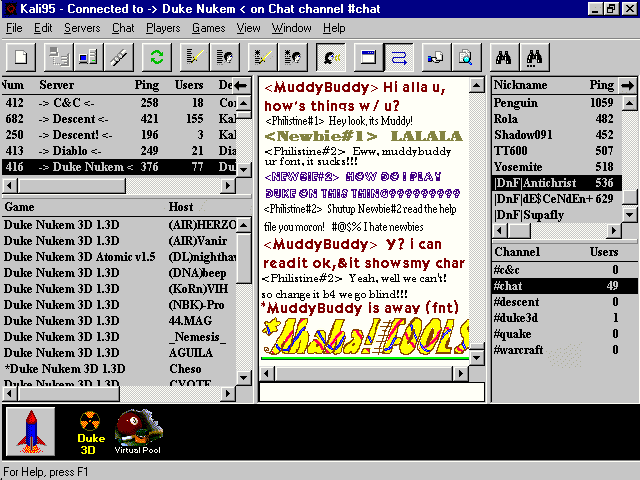Click the rocket launch game icon
Image resolution: width=640 pixels, height=480 pixels.
point(31,432)
